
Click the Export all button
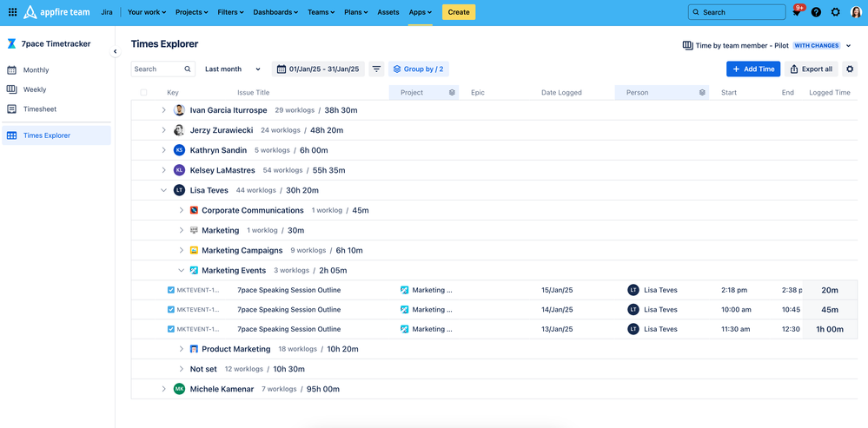[811, 69]
